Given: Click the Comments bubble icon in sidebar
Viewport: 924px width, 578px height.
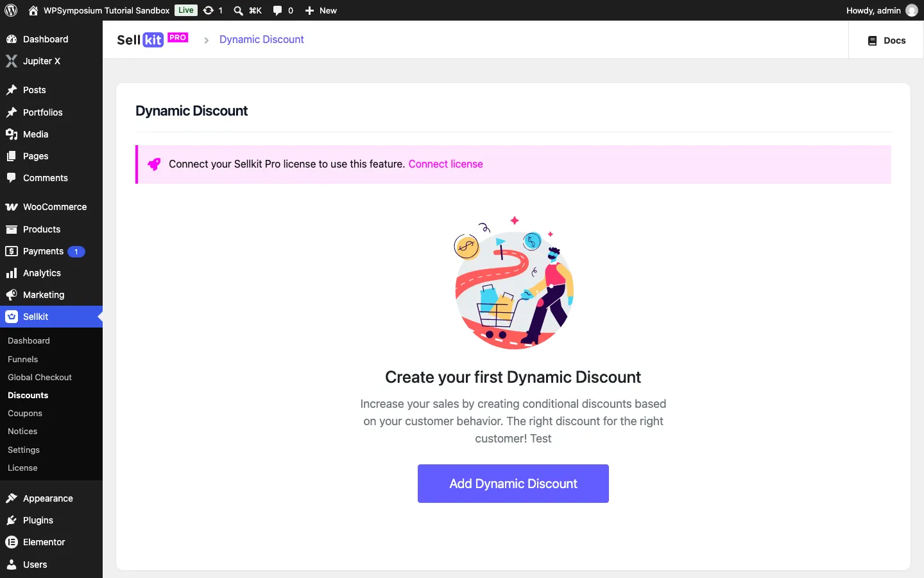Looking at the screenshot, I should point(12,178).
